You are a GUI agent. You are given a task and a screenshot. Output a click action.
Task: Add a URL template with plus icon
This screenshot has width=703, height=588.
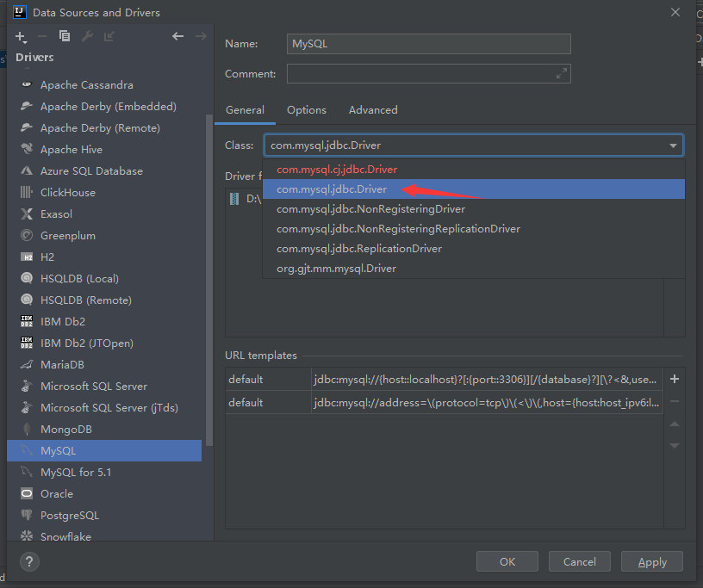point(675,379)
